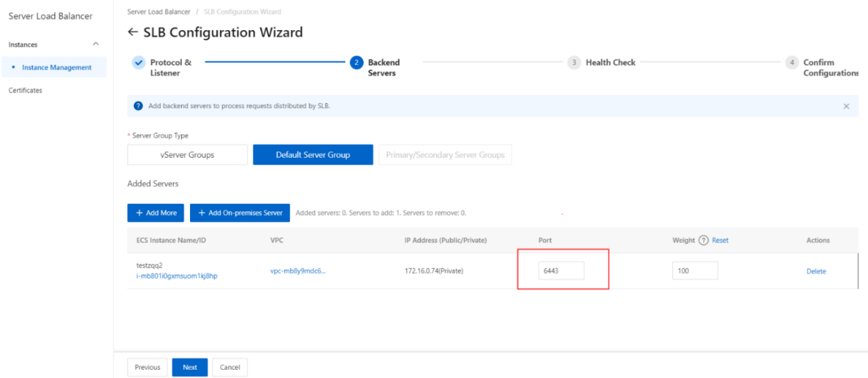Click the Weight field containing 100

[695, 271]
